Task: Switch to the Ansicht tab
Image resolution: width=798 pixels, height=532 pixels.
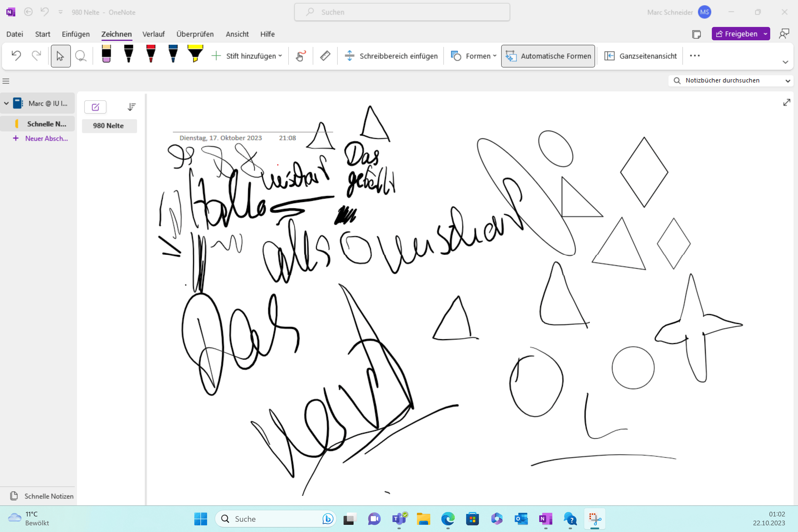Action: pyautogui.click(x=237, y=34)
